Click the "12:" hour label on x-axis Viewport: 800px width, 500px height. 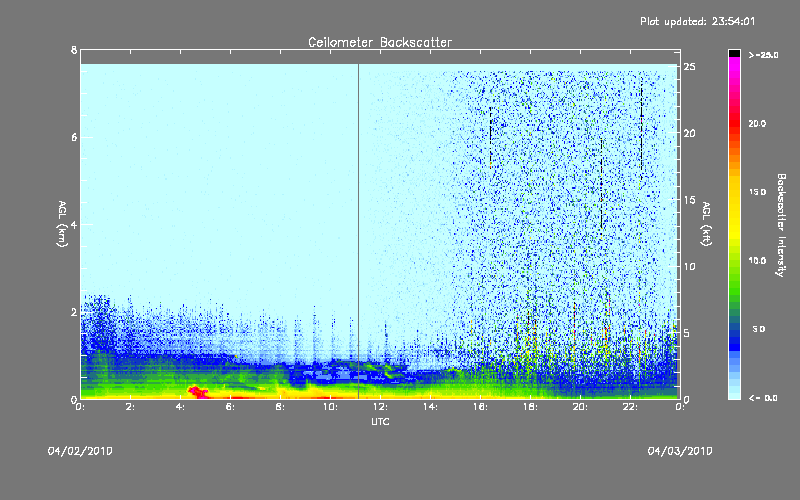381,407
